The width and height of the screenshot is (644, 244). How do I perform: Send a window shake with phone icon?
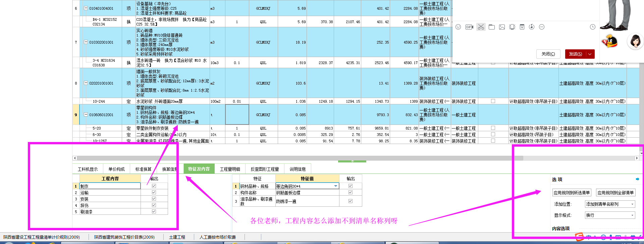point(512,27)
